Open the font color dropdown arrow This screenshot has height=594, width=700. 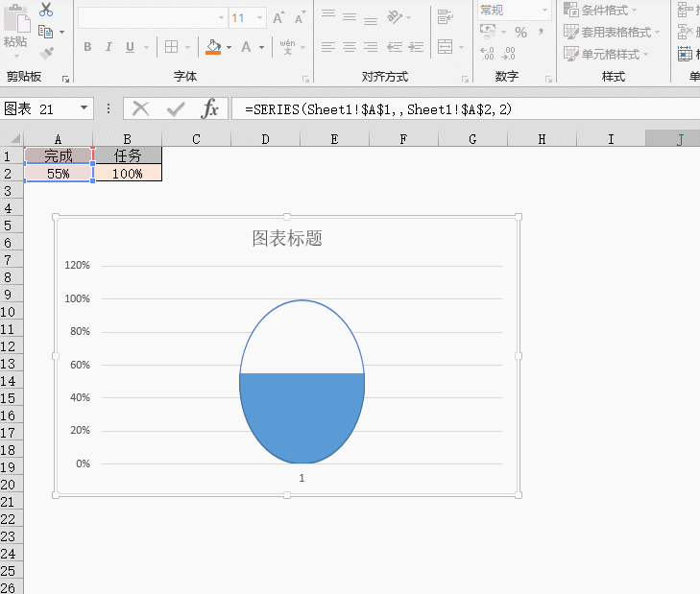261,47
